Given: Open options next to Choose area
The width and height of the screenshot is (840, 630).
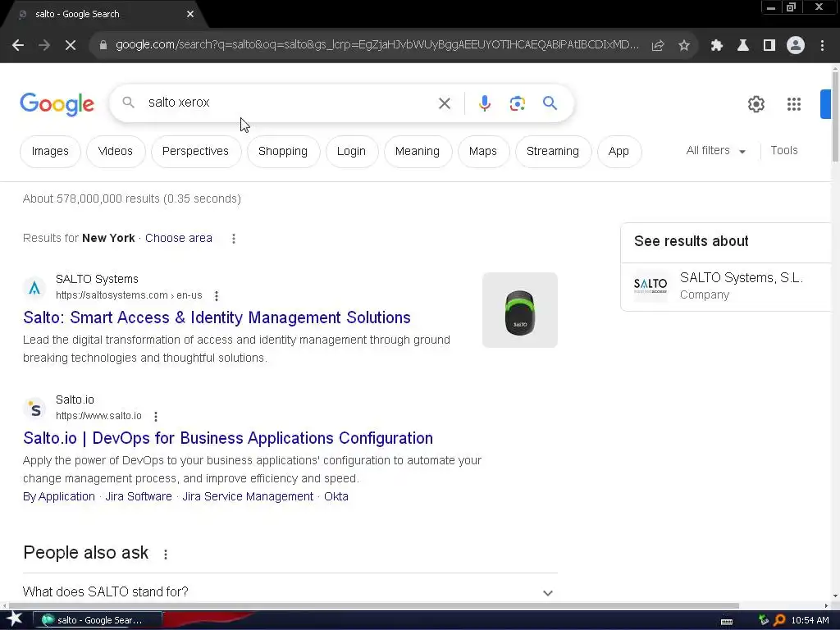Looking at the screenshot, I should [x=234, y=239].
